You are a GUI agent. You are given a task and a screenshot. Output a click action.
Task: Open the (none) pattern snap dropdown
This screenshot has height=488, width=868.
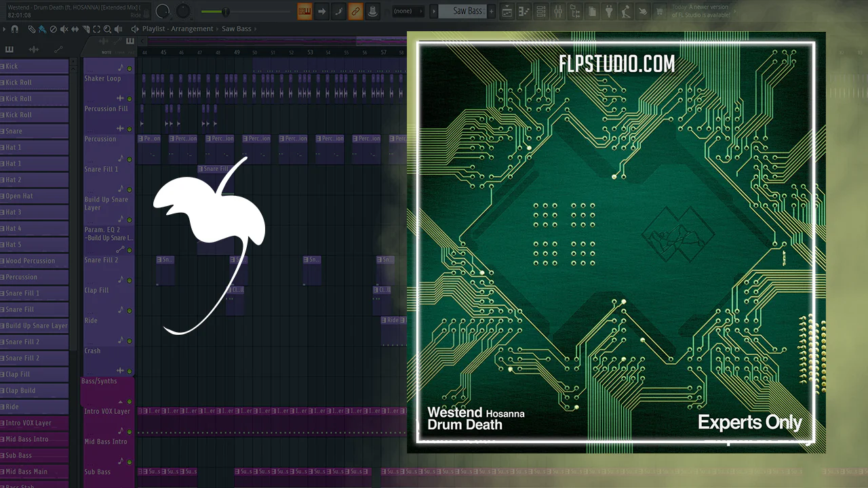pos(408,11)
